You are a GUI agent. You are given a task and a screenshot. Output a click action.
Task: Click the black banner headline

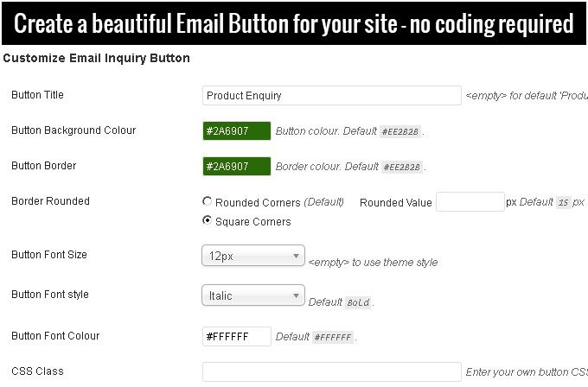(294, 23)
